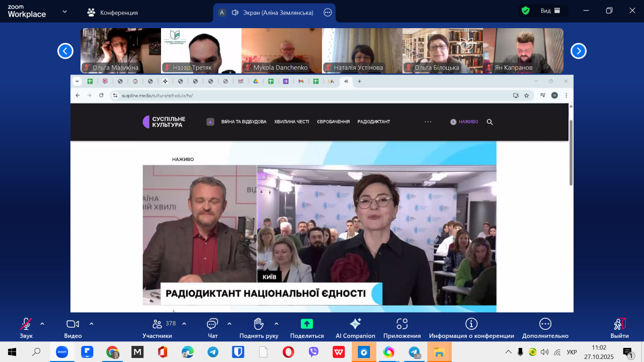Open the Chat panel
Image resolution: width=644 pixels, height=362 pixels.
(x=212, y=324)
